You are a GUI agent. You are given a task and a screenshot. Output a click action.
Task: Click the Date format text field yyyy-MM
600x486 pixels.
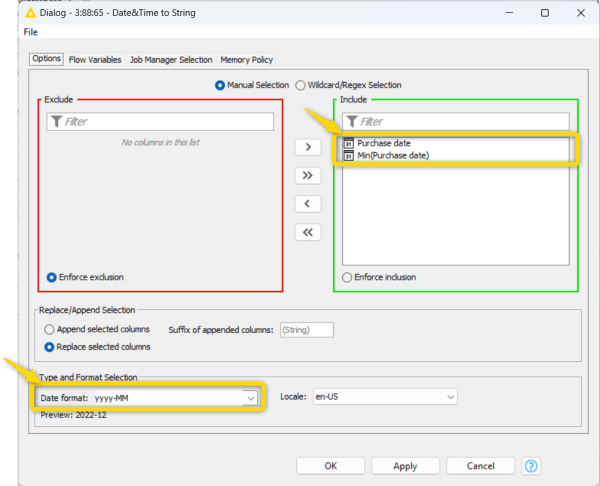[169, 398]
